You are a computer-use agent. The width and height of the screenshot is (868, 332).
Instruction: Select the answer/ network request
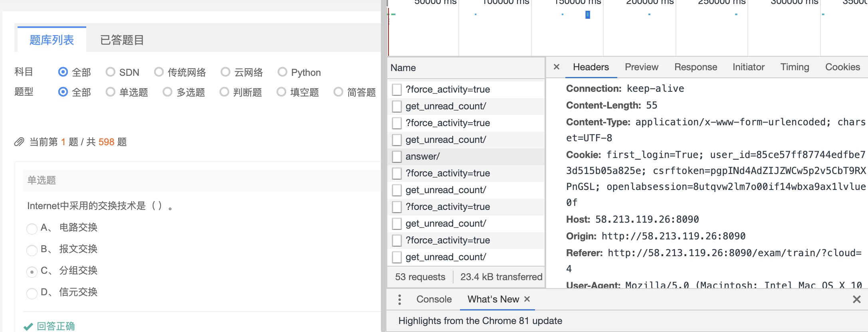coord(466,156)
